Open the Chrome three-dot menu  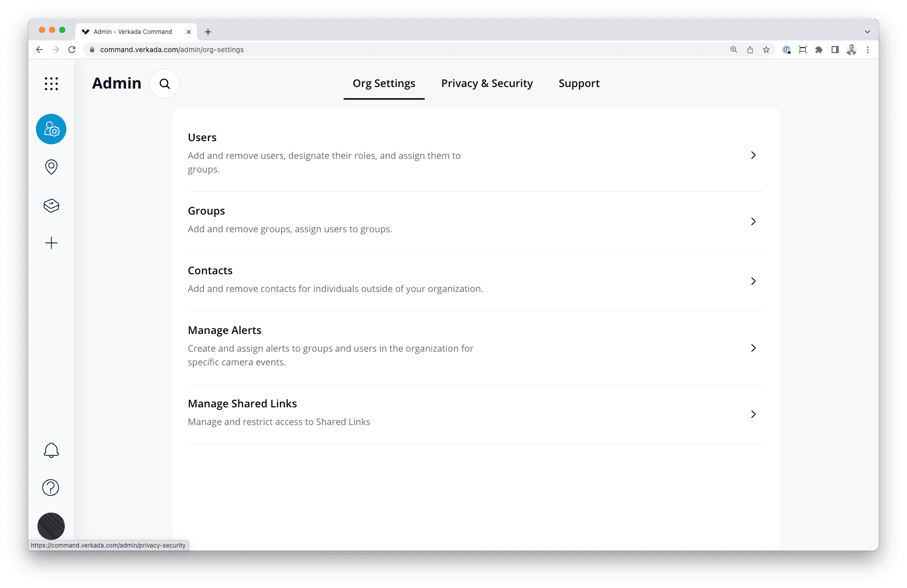868,50
